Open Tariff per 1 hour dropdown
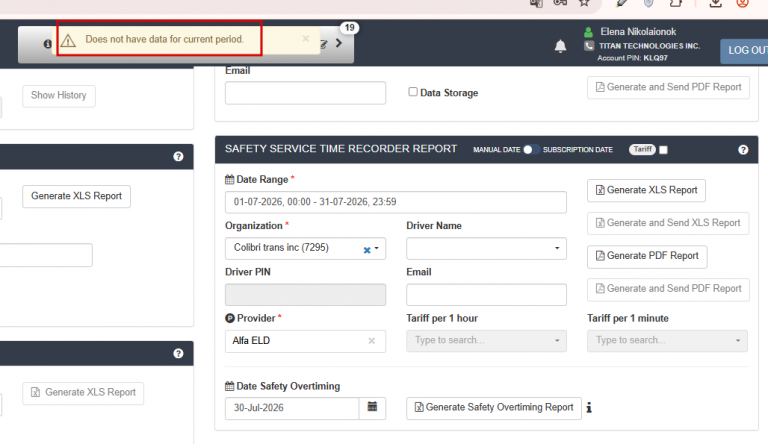The image size is (768, 444). pyautogui.click(x=486, y=341)
